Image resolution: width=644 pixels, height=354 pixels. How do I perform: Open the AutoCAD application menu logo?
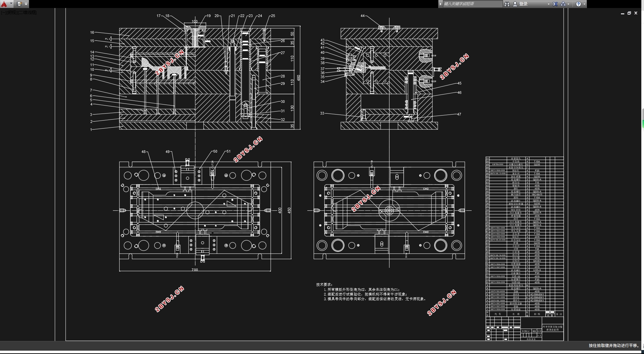click(4, 4)
